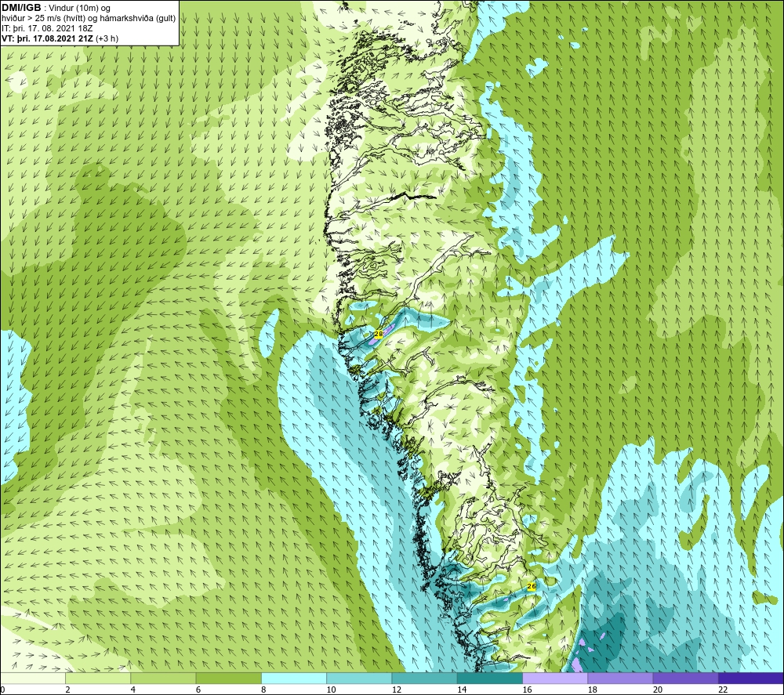This screenshot has width=784, height=695.
Task: Select the violet 20–22 legend swatch
Action: pos(686,678)
